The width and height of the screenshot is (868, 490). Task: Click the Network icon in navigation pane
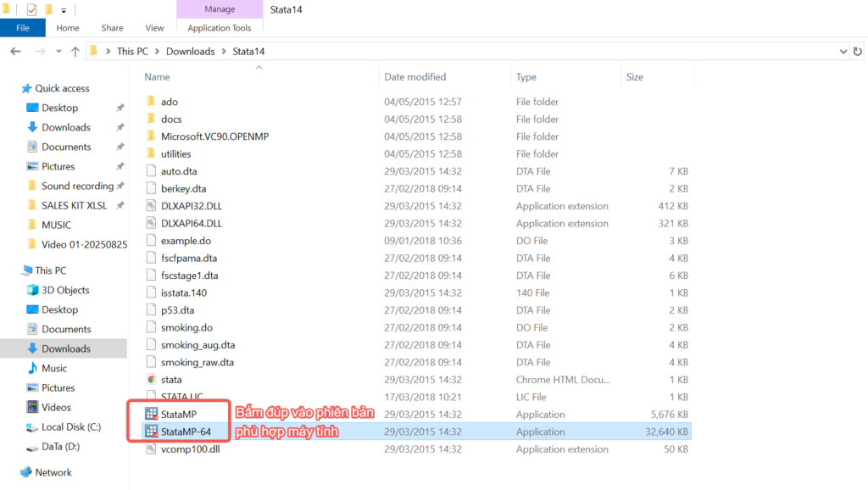point(26,472)
